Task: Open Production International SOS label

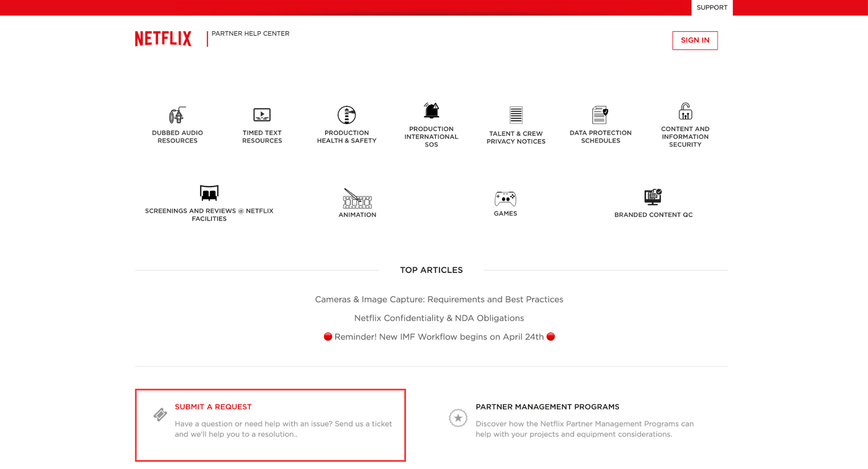Action: 431,137
